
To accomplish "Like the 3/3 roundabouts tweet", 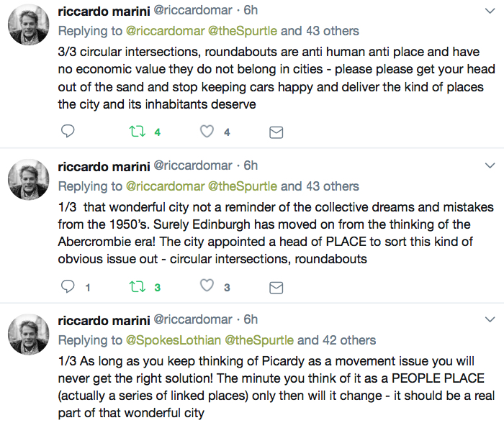I will pyautogui.click(x=207, y=132).
